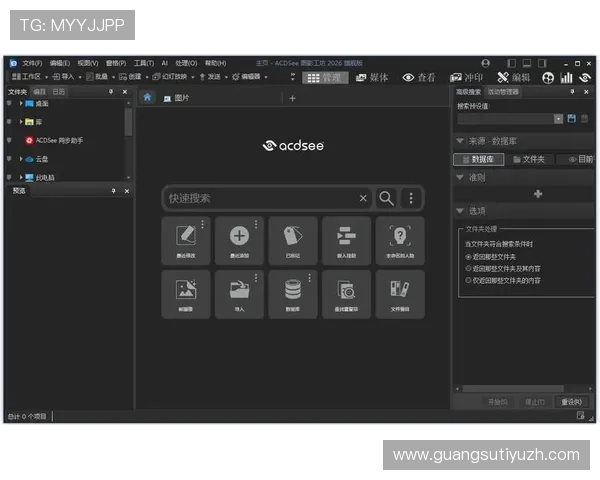Screen dimensions: 600x480
Task: Select first radio option under 文件夹处理
Action: tap(468, 257)
